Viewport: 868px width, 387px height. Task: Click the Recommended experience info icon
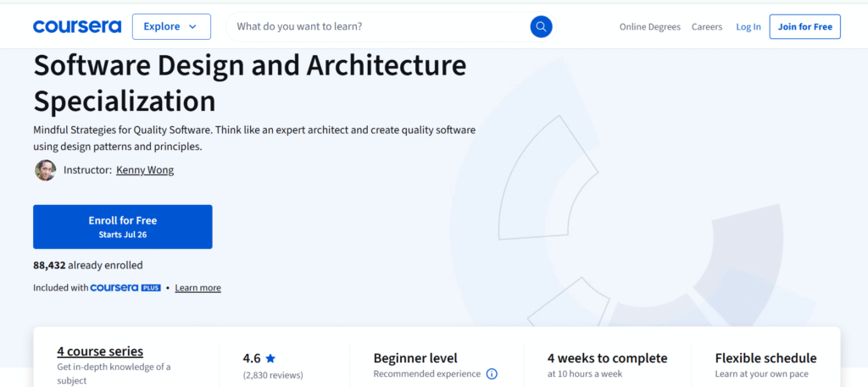pyautogui.click(x=492, y=374)
